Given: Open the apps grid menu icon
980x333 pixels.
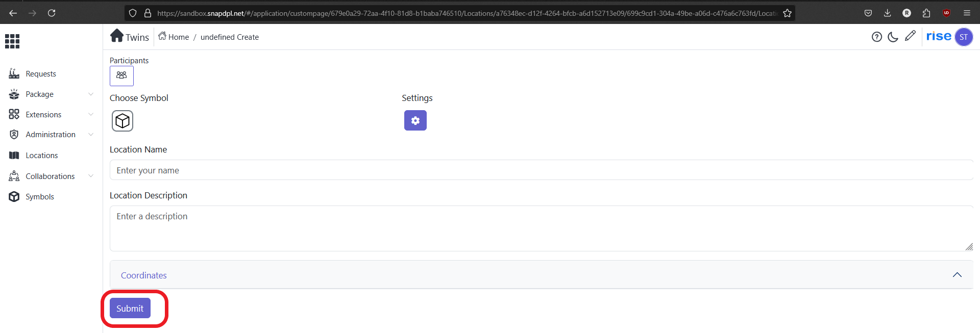Looking at the screenshot, I should coord(12,41).
